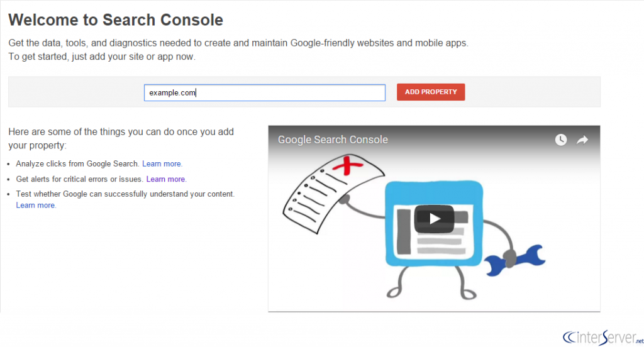Viewport: 644px width, 347px height.
Task: Open Learn more about critical error alerts
Action: point(165,179)
